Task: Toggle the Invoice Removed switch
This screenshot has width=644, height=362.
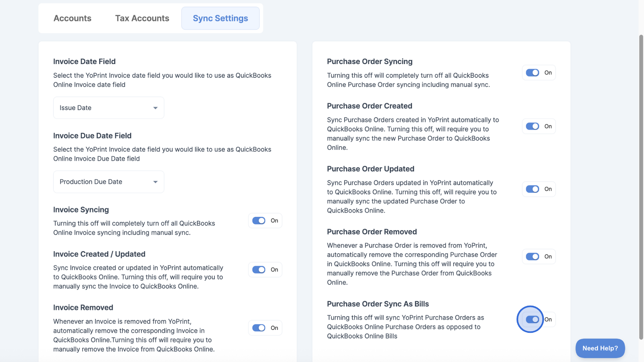Action: pos(259,328)
